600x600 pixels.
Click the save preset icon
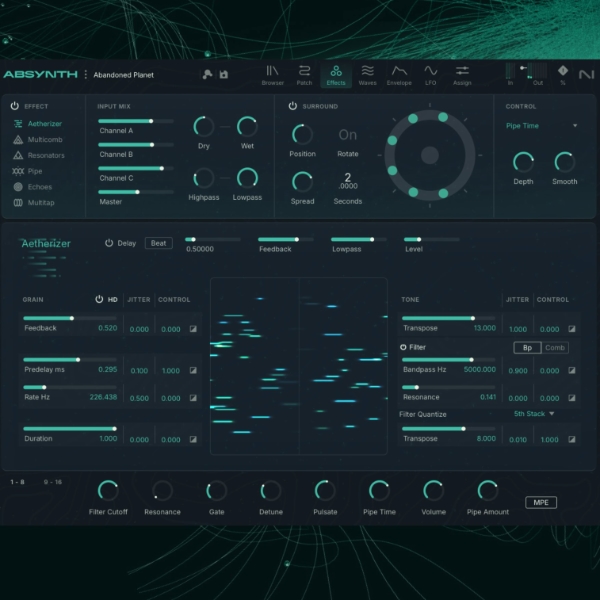click(x=224, y=74)
